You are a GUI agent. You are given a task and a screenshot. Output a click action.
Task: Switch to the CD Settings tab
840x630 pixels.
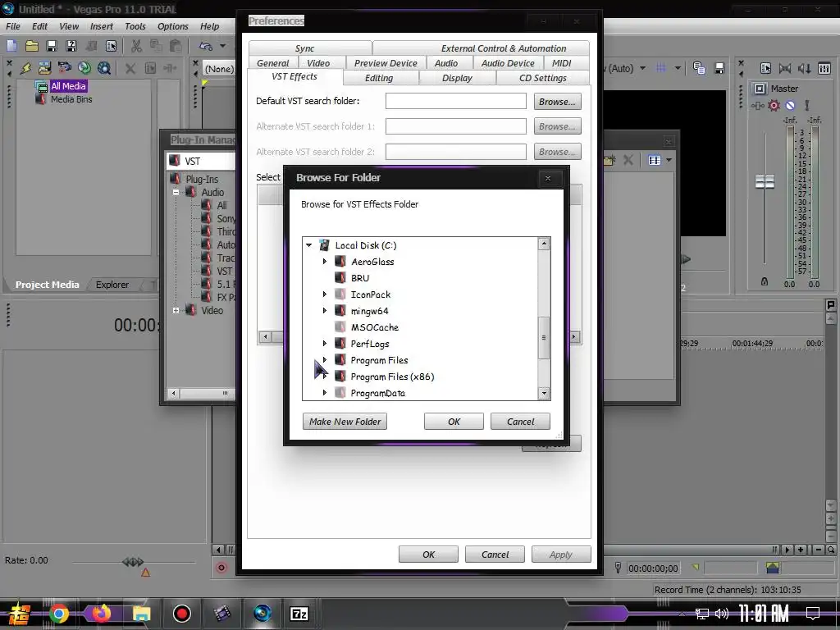(x=543, y=78)
